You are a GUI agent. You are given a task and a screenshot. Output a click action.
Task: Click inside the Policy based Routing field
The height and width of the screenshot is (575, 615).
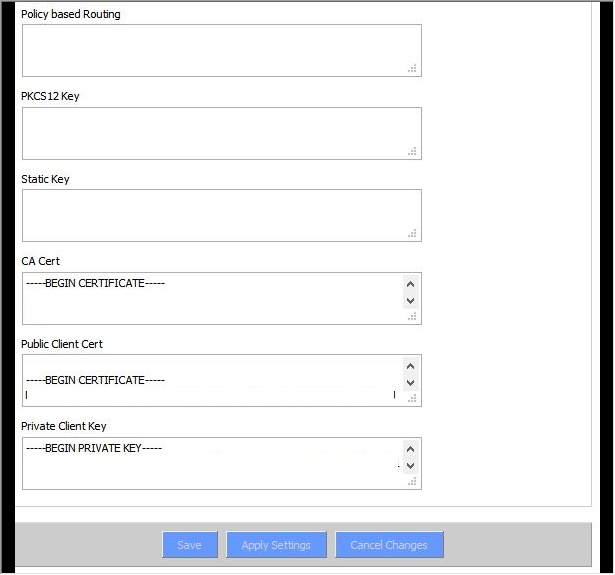[222, 51]
